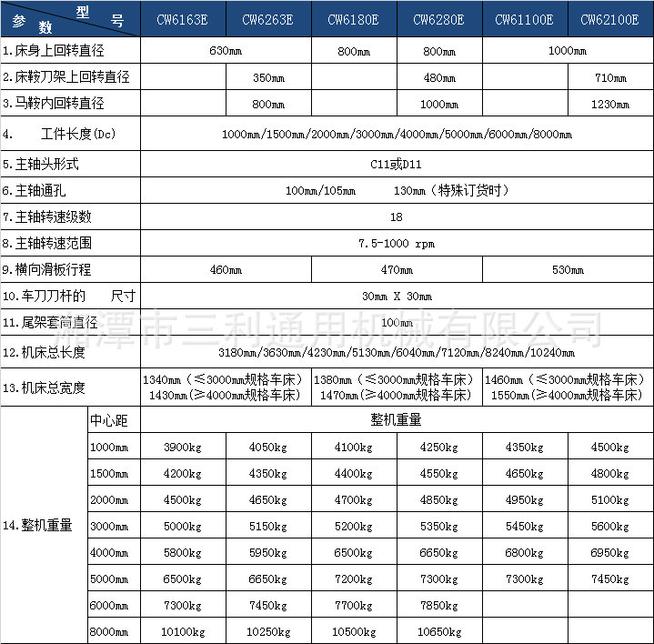Click the row label 12.机床总长度

44,352
